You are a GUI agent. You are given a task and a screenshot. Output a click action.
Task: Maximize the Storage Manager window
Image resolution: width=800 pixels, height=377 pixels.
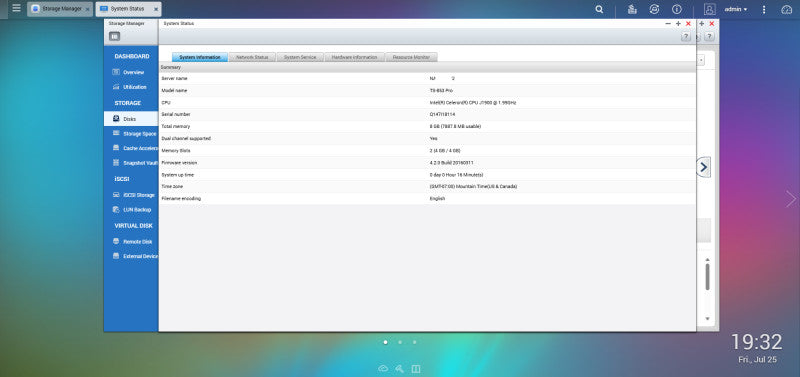coord(702,23)
